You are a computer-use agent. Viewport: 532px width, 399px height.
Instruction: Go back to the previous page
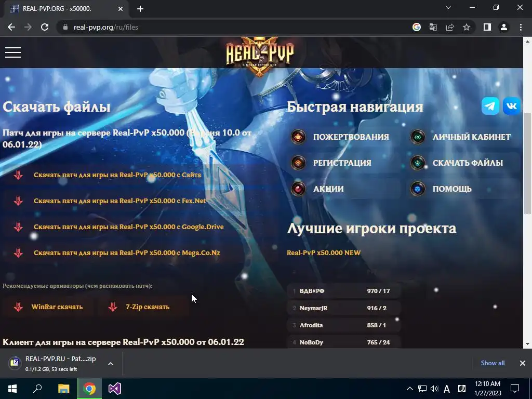click(x=11, y=27)
